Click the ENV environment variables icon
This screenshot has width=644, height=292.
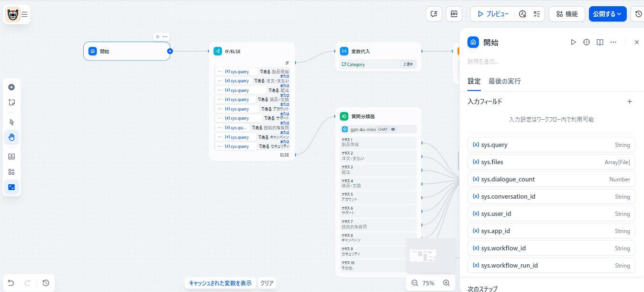click(454, 14)
